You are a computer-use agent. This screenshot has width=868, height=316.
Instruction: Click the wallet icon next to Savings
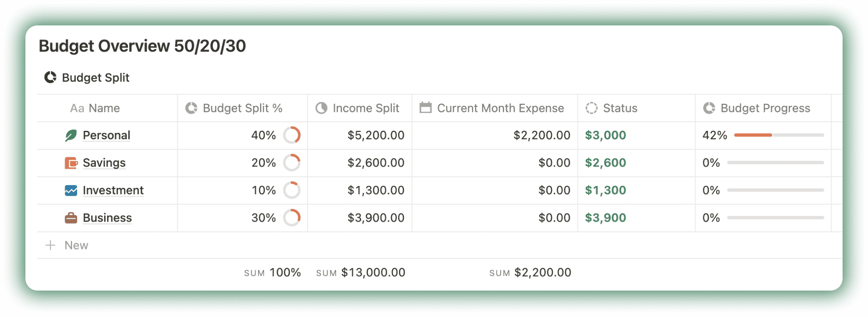click(72, 163)
